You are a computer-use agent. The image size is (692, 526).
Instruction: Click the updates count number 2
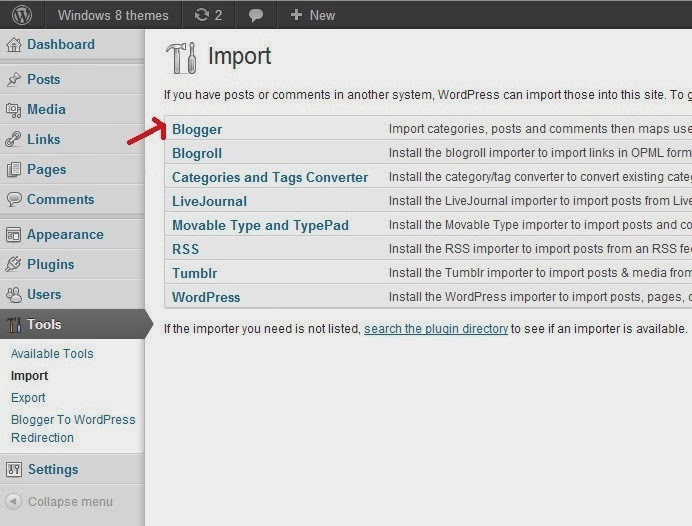pos(218,15)
